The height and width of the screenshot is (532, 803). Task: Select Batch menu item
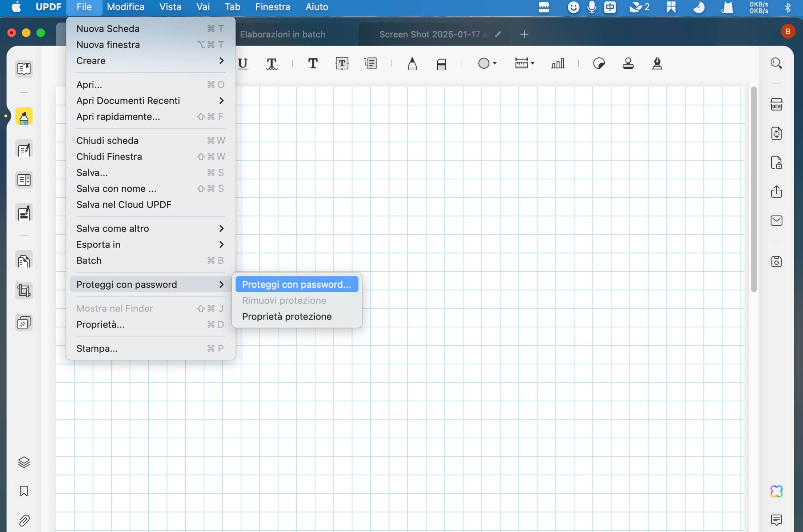coord(150,261)
